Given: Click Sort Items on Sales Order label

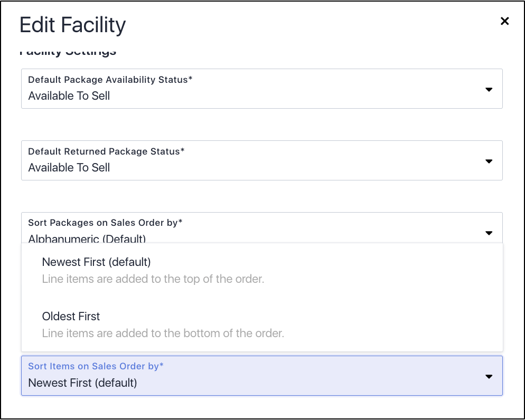Looking at the screenshot, I should point(96,366).
